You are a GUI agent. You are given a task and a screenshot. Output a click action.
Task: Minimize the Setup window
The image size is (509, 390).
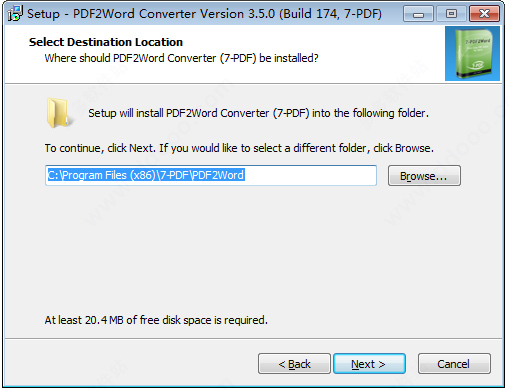tap(418, 14)
